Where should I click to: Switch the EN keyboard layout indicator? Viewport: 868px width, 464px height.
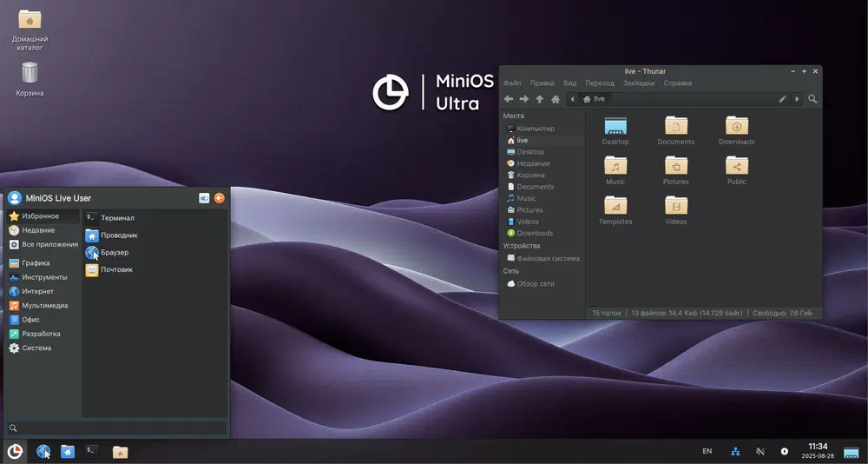pos(707,451)
